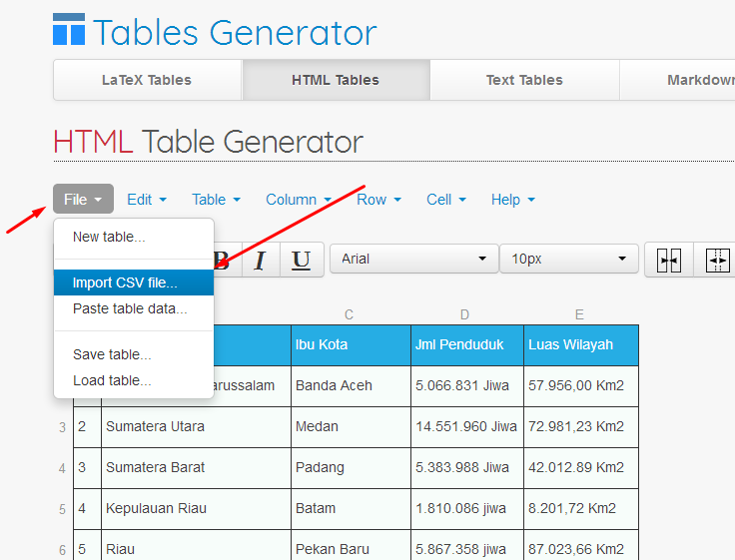
Task: Click the Riau province cell
Action: tap(196, 545)
